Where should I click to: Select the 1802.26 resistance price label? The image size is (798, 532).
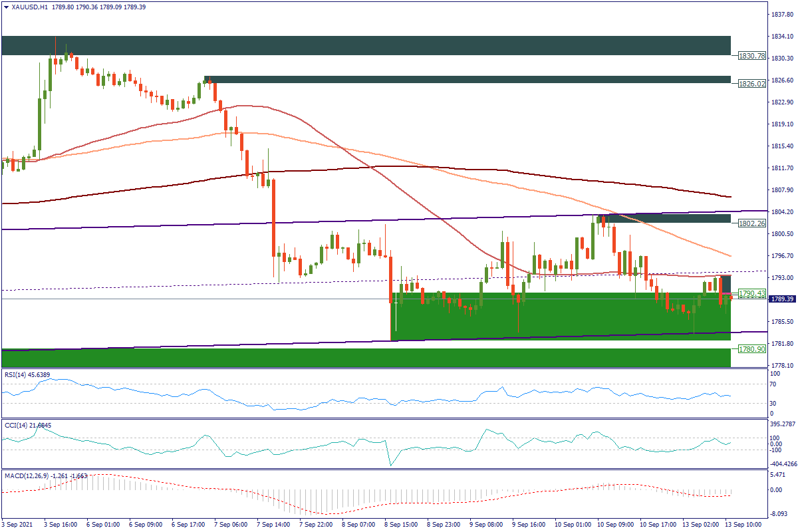coord(750,223)
